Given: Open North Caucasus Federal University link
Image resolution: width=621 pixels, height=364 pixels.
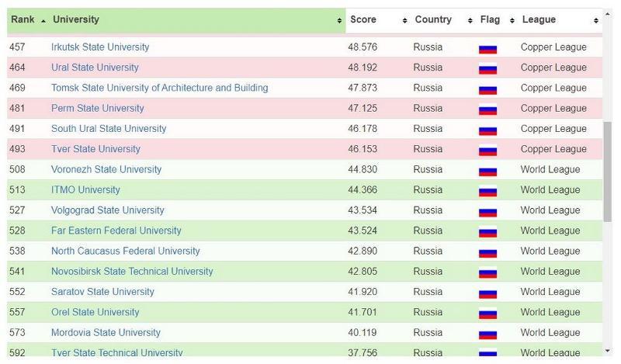Looking at the screenshot, I should coord(125,251).
